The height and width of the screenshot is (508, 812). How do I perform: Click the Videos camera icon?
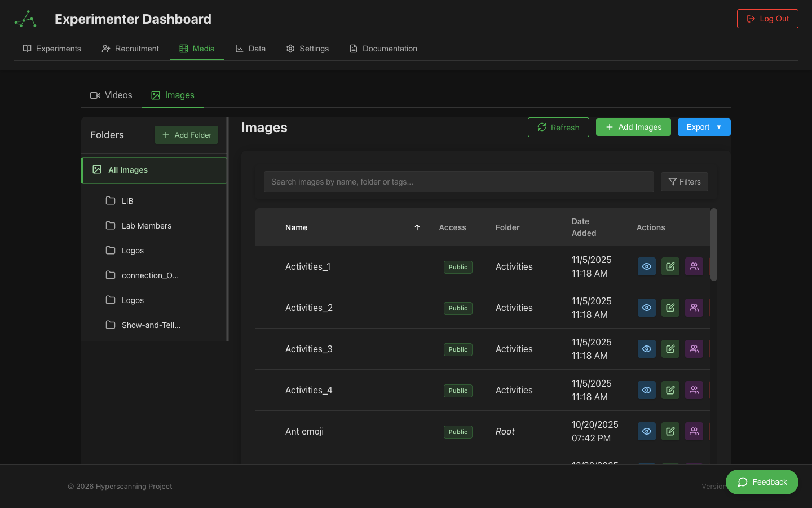(x=95, y=95)
